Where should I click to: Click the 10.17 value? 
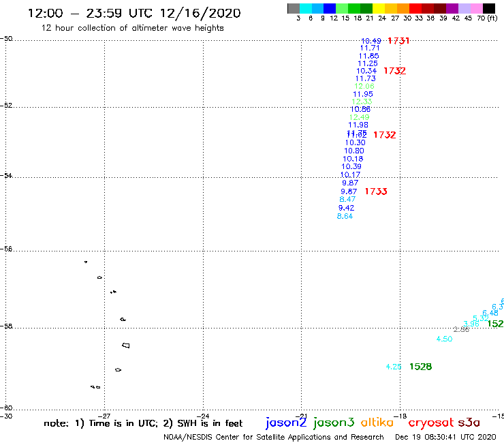[x=350, y=175]
